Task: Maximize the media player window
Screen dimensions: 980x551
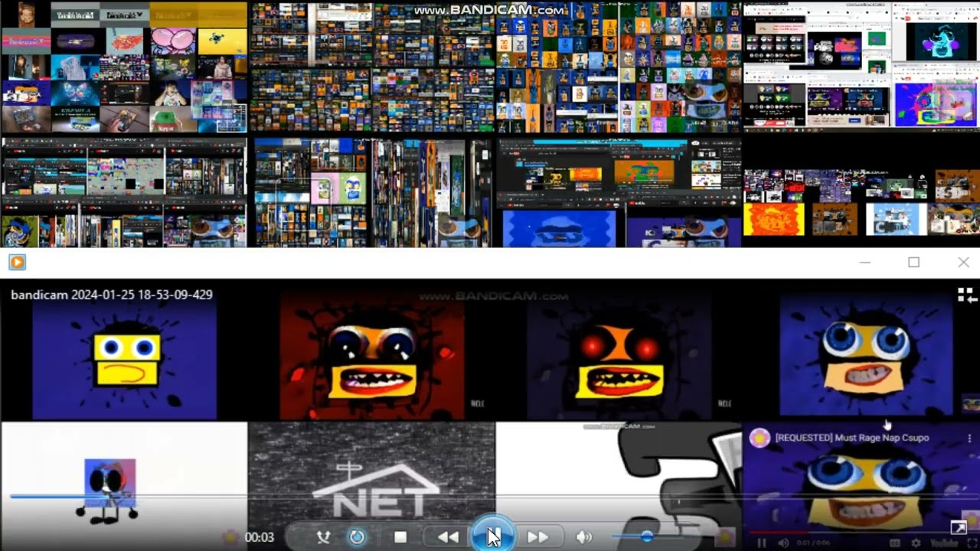Action: click(913, 262)
